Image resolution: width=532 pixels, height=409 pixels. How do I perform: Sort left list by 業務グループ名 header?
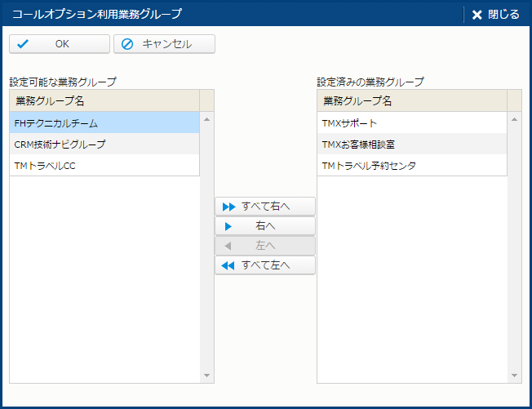(104, 101)
